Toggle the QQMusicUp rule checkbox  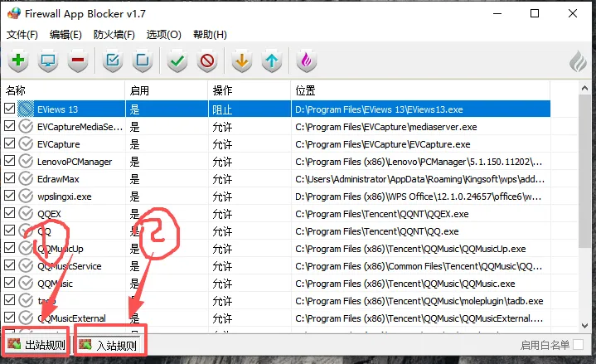pos(9,248)
